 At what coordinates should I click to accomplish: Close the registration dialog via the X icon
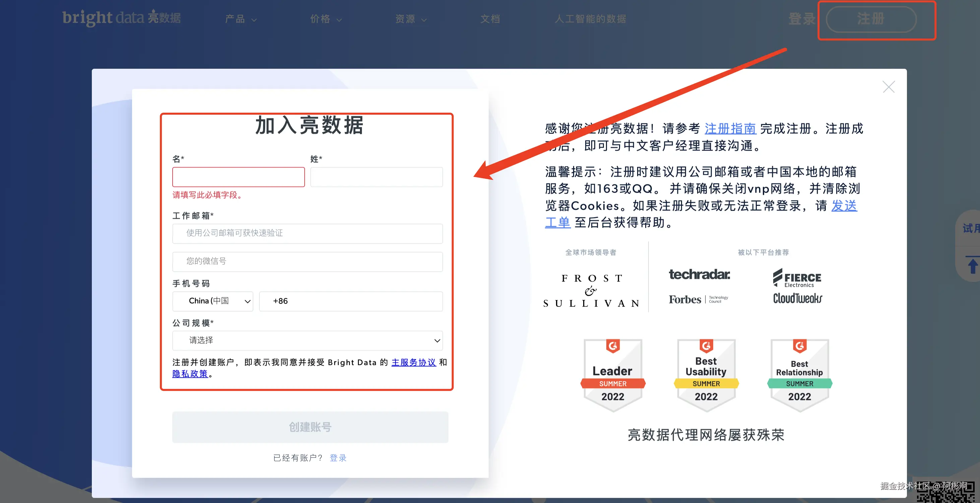click(x=889, y=87)
